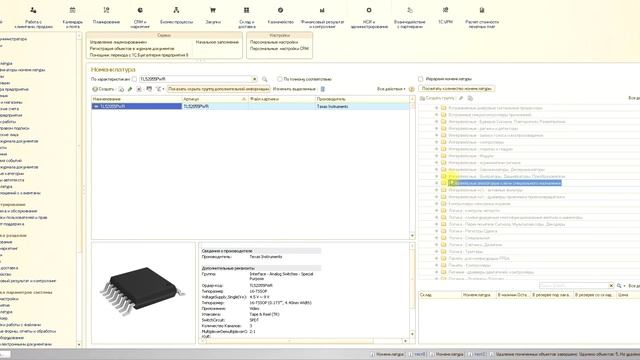Open the 'Бизнес-процессы' section icon
640x360 pixels.
click(x=176, y=10)
